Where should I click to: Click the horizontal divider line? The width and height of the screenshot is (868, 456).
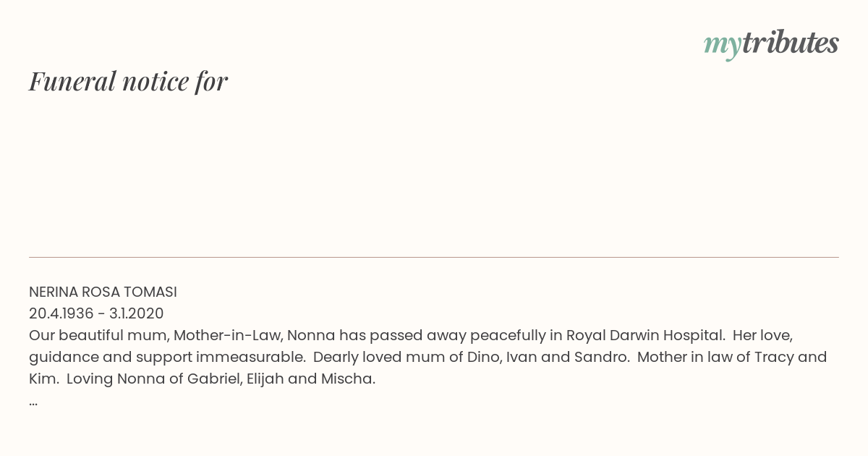point(434,257)
